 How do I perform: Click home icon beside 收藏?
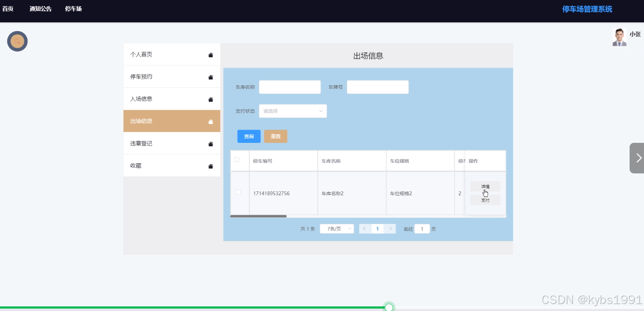coord(210,166)
